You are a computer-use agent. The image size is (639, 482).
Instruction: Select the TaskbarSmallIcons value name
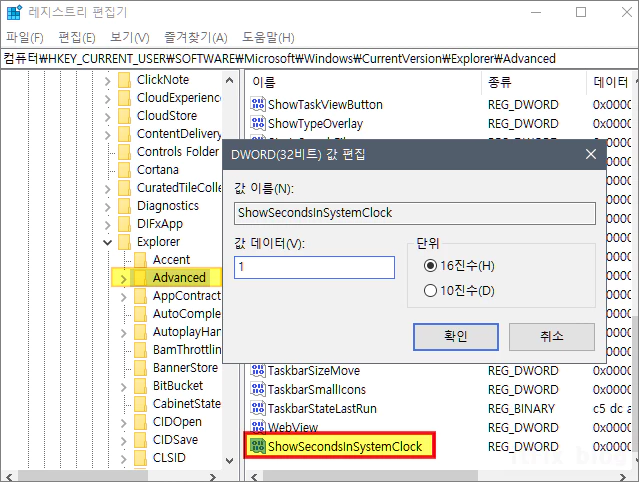click(x=317, y=390)
